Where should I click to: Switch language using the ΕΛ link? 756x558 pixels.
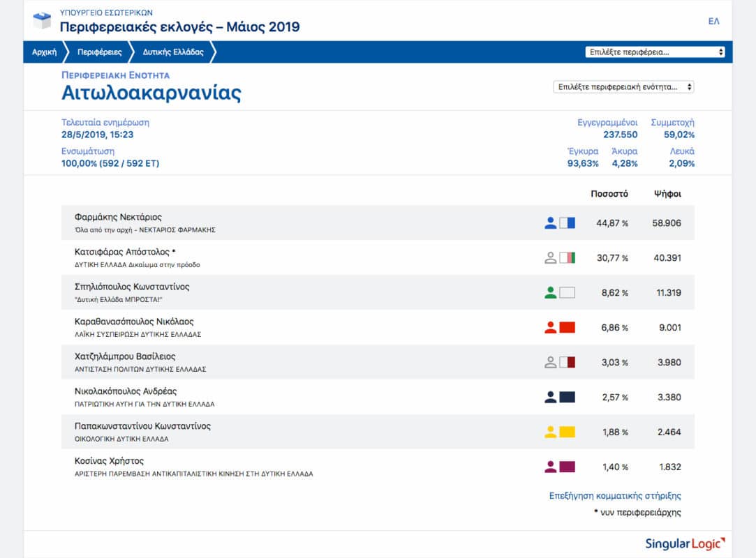[x=713, y=22]
